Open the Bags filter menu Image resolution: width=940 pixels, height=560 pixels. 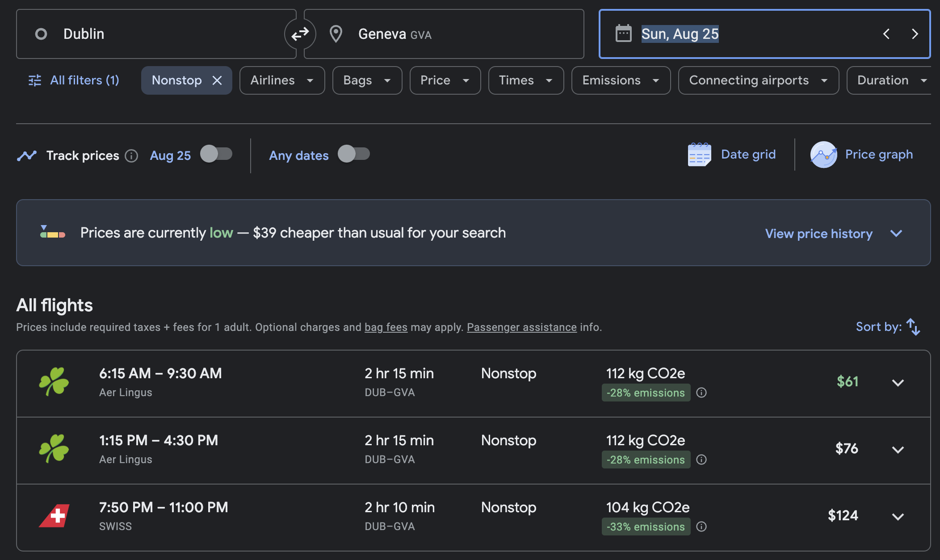[367, 80]
